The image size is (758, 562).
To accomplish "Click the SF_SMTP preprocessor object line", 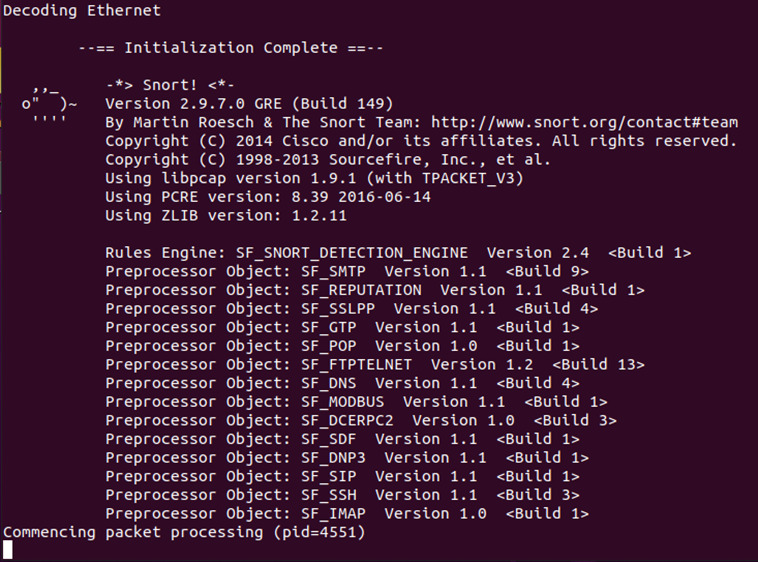I will pos(346,271).
